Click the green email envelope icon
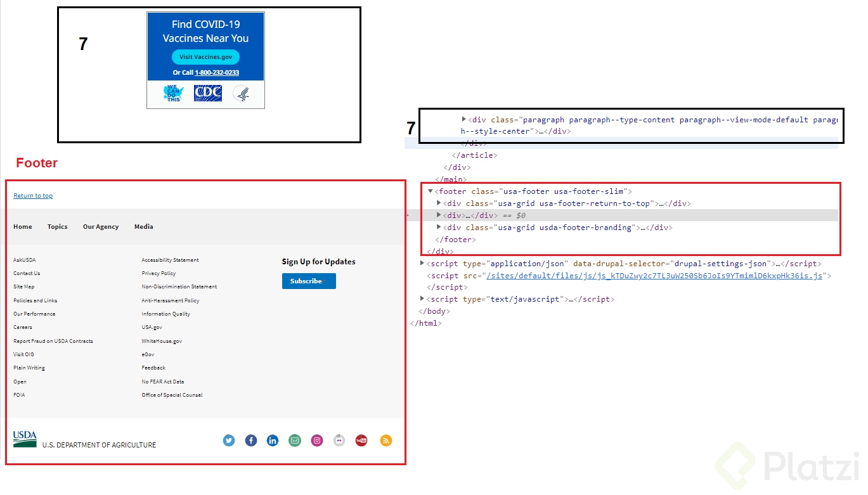 (295, 440)
